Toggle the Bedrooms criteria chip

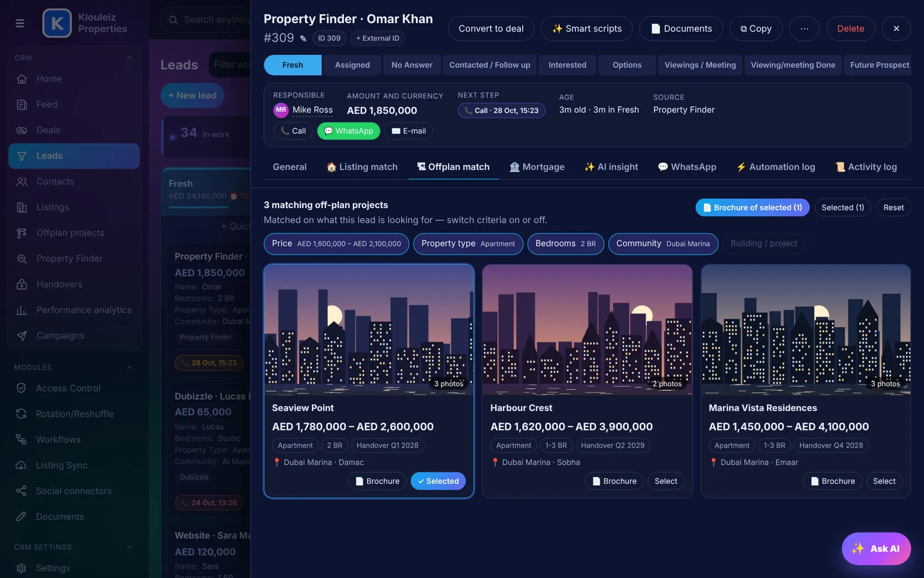coord(565,244)
